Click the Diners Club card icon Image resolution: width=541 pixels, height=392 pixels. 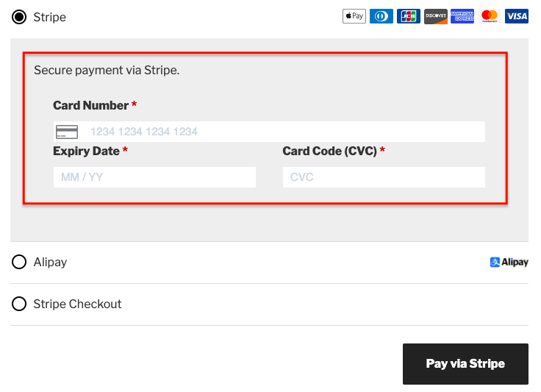[x=381, y=16]
